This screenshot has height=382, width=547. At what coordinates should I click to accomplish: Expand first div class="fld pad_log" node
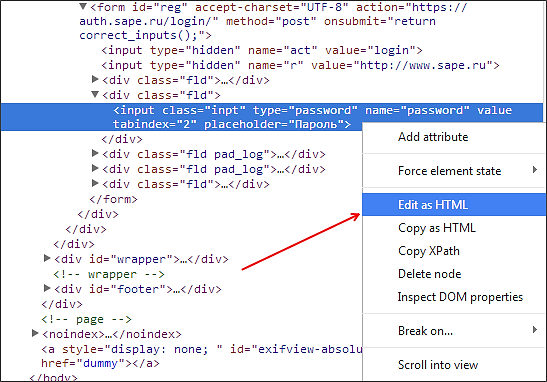click(x=95, y=153)
